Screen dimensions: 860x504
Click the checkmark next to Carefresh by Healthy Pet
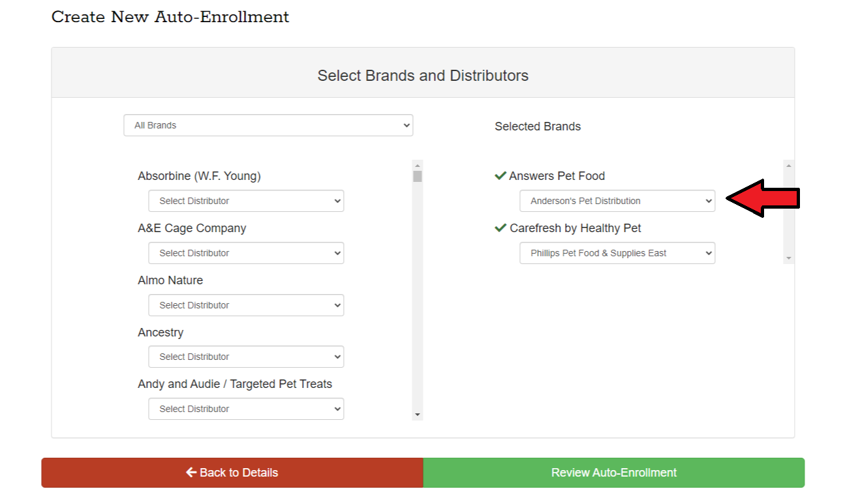(x=500, y=228)
